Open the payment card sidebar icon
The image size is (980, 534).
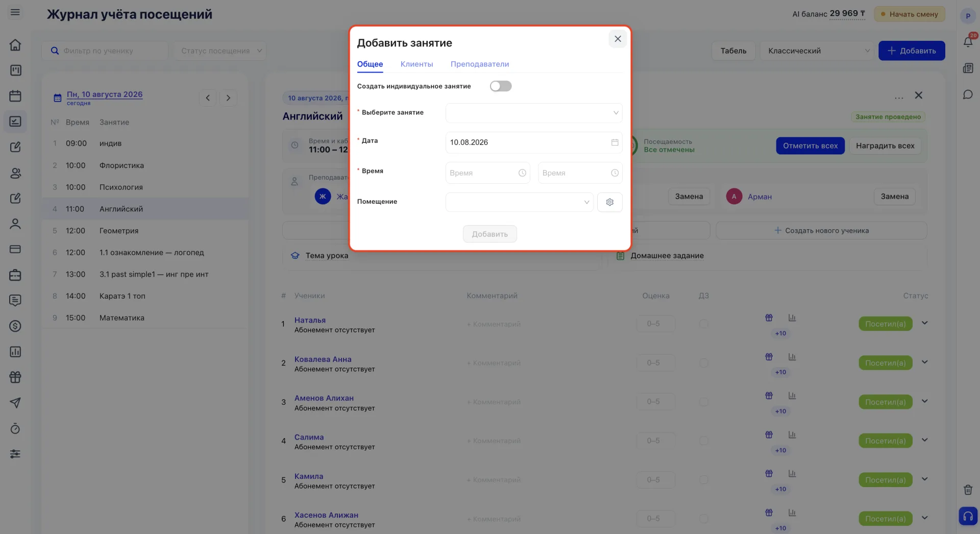coord(15,249)
